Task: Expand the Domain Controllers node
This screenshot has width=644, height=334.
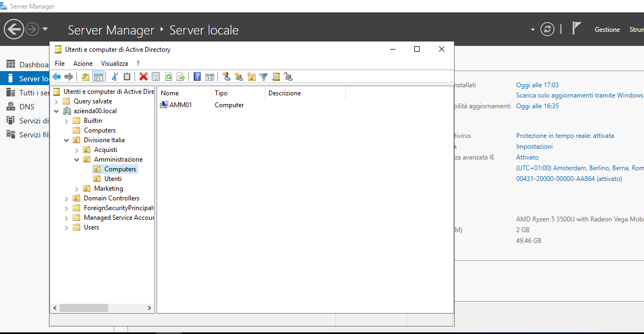Action: [67, 198]
